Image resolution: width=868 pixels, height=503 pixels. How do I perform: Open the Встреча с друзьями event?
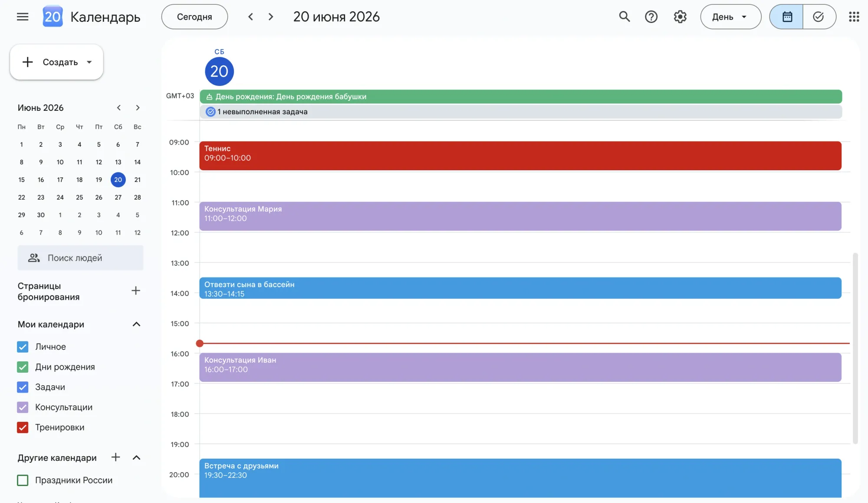(520, 478)
